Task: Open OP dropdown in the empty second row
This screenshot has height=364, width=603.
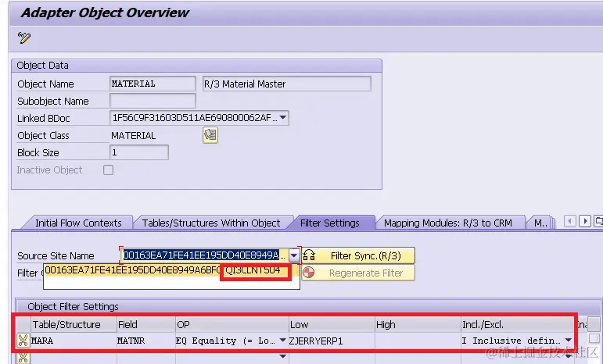Action: [282, 356]
